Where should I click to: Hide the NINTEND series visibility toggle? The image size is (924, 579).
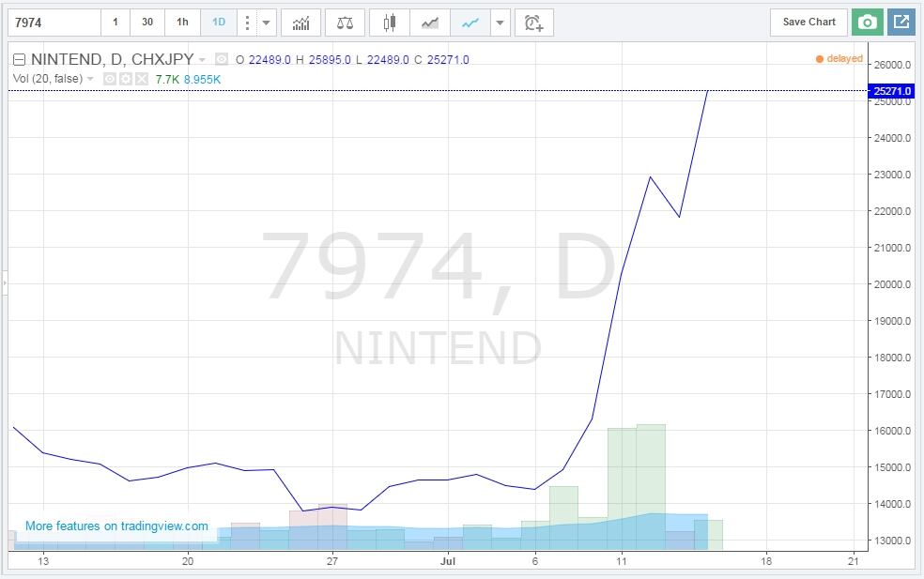(x=221, y=58)
